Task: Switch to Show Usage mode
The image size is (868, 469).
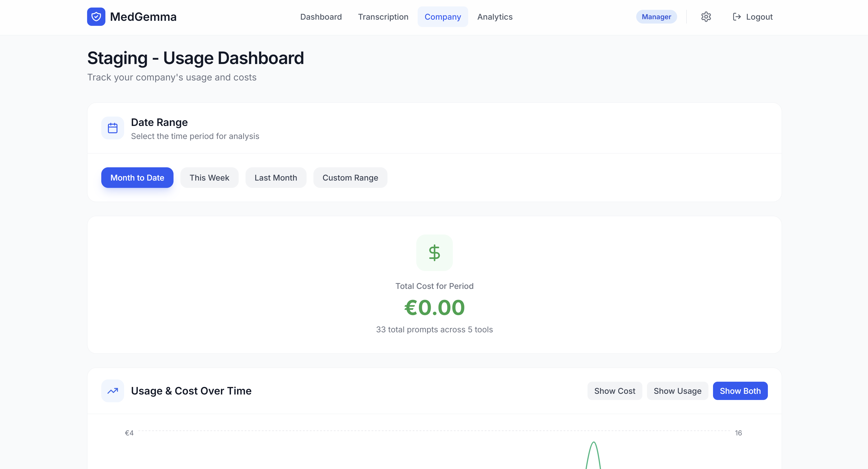Action: click(x=677, y=391)
